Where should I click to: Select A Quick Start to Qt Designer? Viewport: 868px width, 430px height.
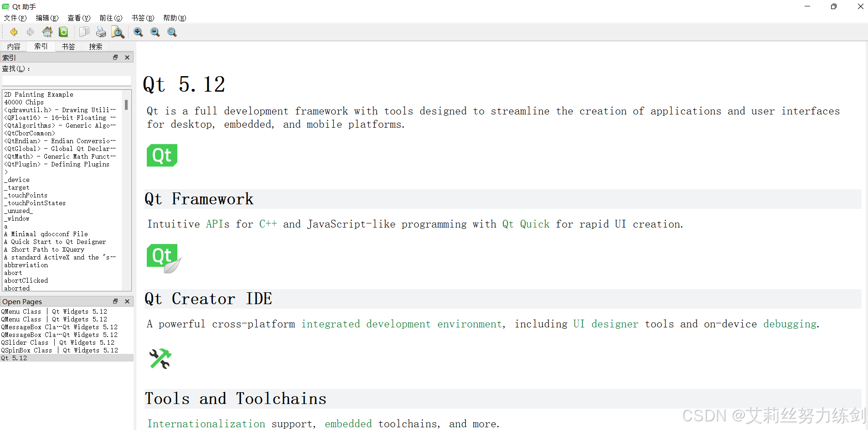[x=55, y=242]
